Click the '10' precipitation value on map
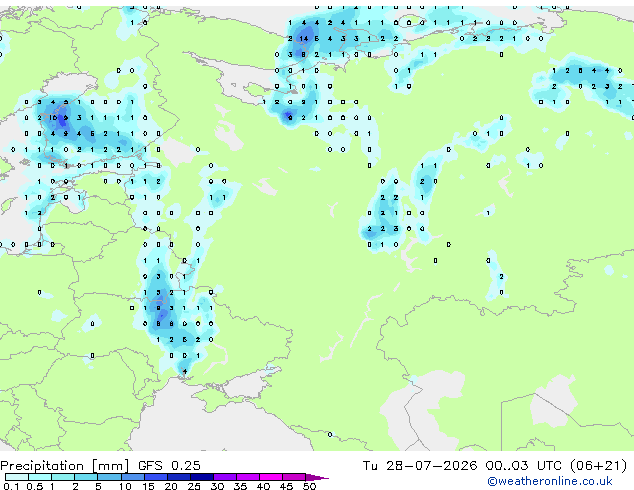The width and height of the screenshot is (634, 490). click(x=53, y=118)
